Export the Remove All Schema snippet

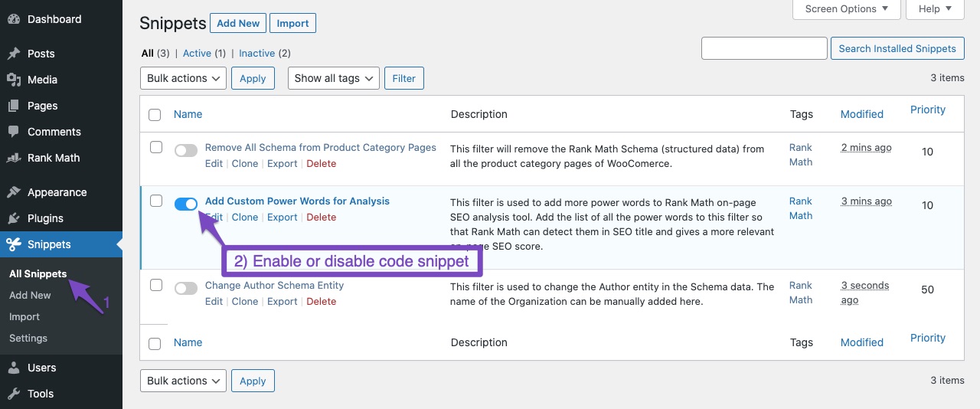[282, 164]
